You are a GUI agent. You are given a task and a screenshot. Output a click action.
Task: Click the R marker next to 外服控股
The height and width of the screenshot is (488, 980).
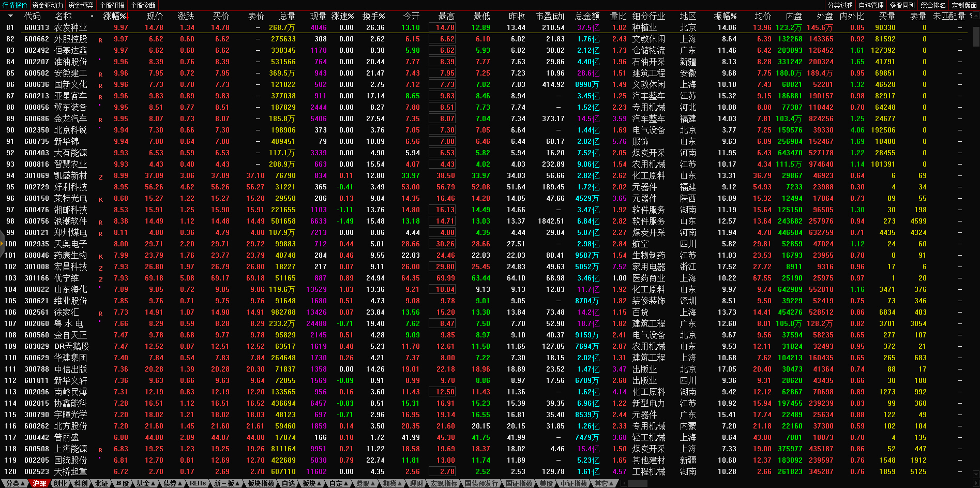click(x=100, y=40)
